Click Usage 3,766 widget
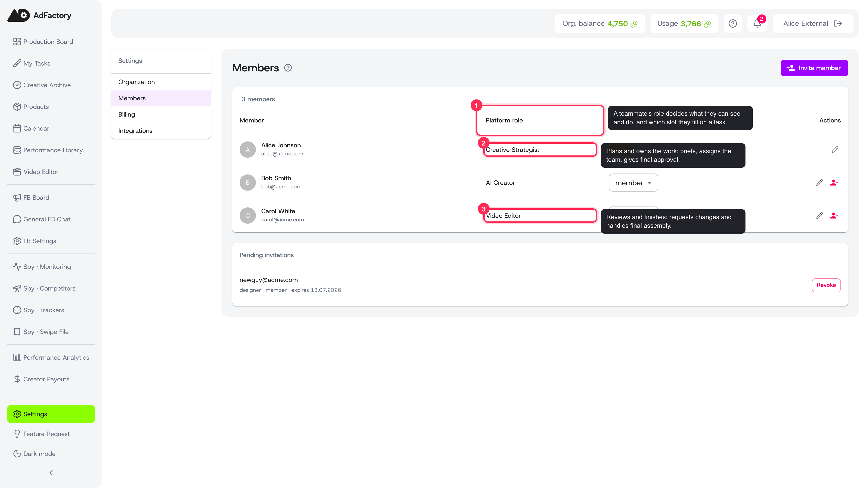 point(684,23)
